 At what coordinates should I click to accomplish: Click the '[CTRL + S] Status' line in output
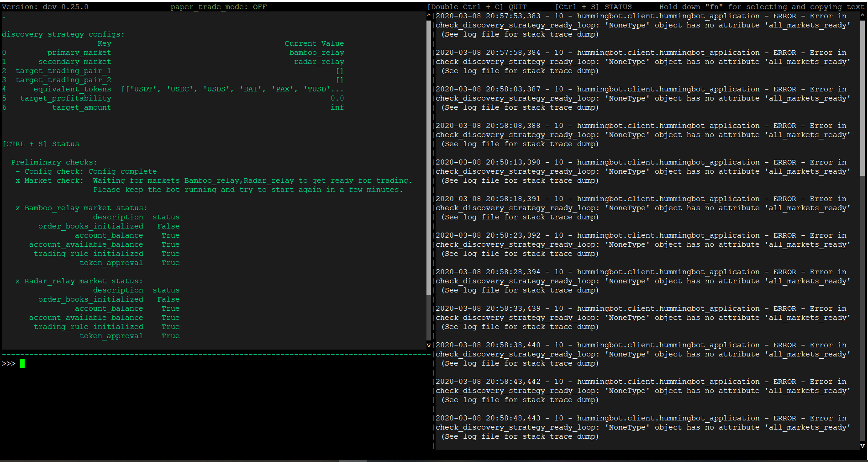41,144
